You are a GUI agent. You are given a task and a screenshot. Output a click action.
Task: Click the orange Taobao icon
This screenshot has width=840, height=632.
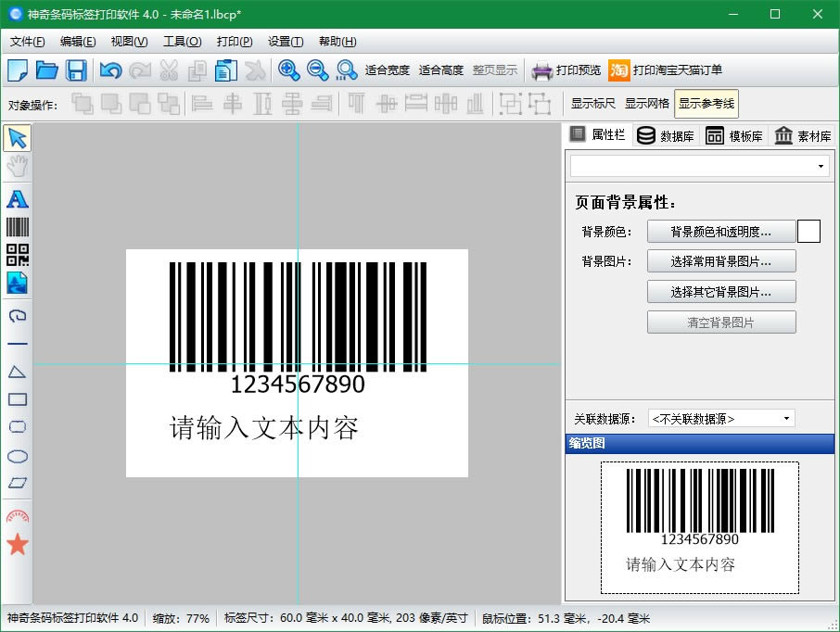point(618,70)
